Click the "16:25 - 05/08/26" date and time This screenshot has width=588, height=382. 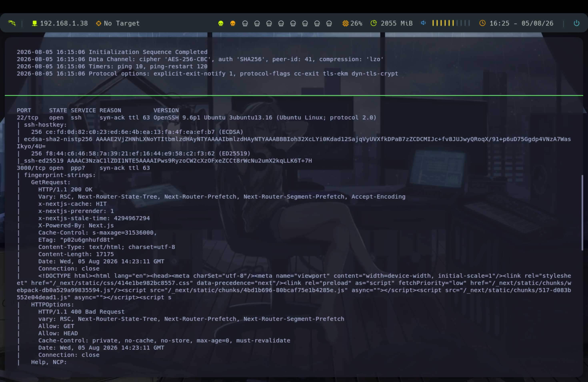click(521, 23)
